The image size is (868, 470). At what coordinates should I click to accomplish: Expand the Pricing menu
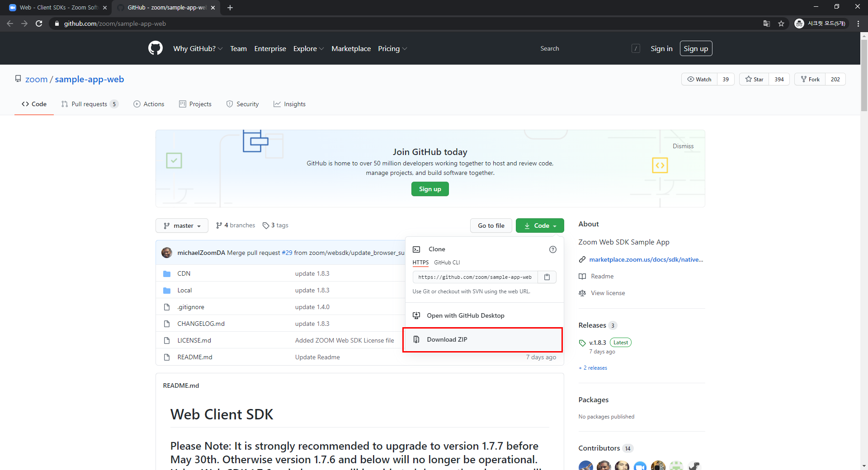click(x=392, y=48)
